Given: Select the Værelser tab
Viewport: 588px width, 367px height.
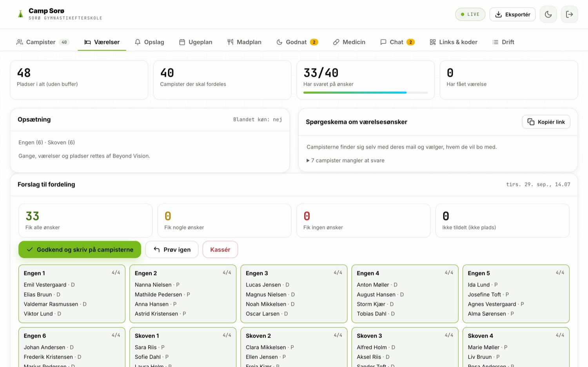Looking at the screenshot, I should pyautogui.click(x=102, y=42).
